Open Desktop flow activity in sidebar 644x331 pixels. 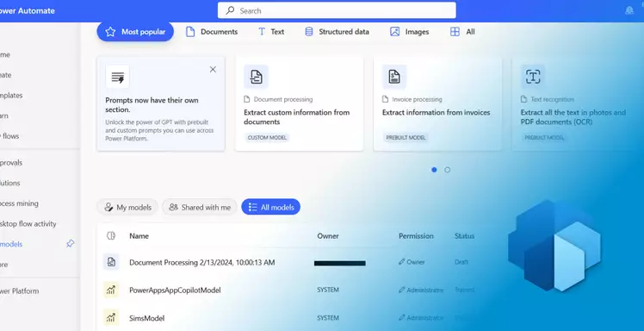point(28,224)
